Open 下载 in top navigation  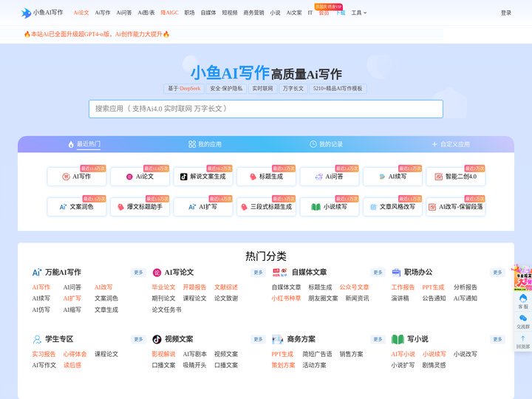point(341,13)
